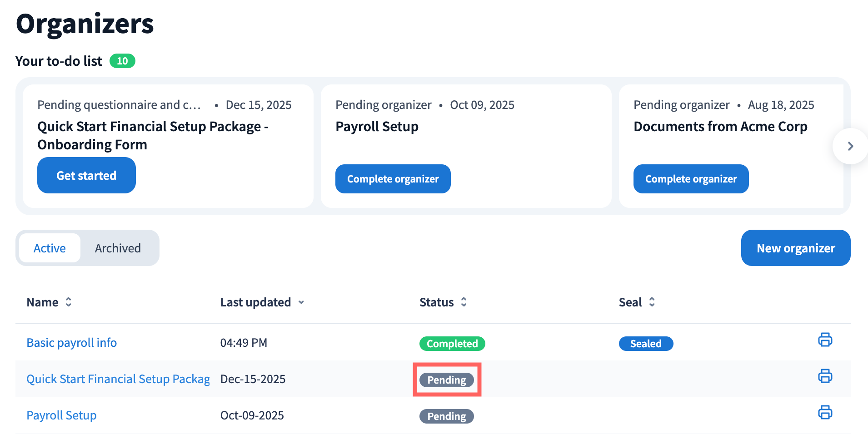The width and height of the screenshot is (868, 434).
Task: Click the Oct 09, 2025 card date
Action: (482, 105)
